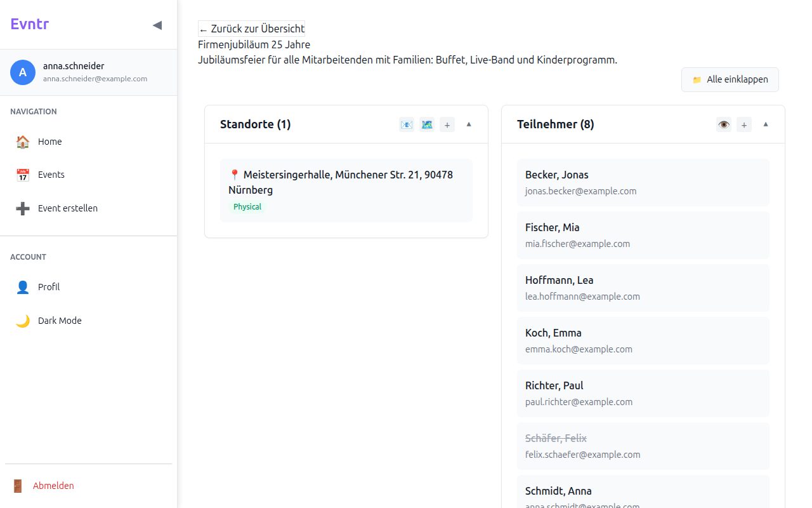The width and height of the screenshot is (812, 508).
Task: Select participant Schmidt, Anna
Action: tap(643, 491)
